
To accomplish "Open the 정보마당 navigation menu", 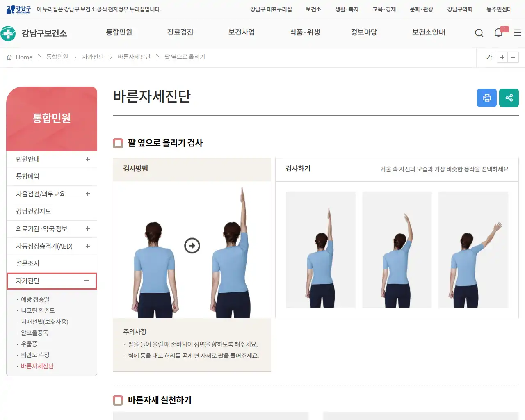I will [364, 33].
